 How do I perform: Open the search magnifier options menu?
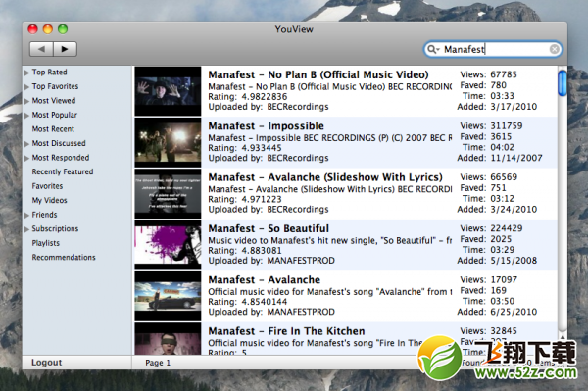433,49
